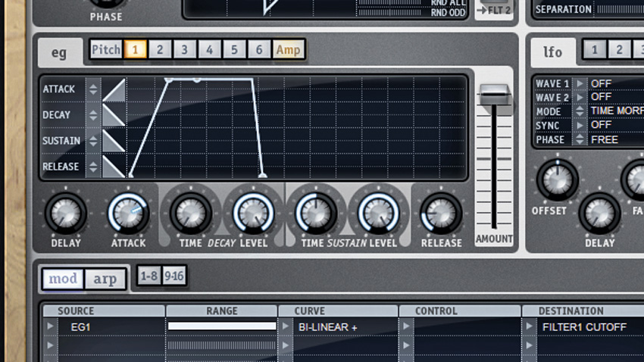This screenshot has height=362, width=644.
Task: Open destination arrow in second mod row
Action: coord(529,345)
